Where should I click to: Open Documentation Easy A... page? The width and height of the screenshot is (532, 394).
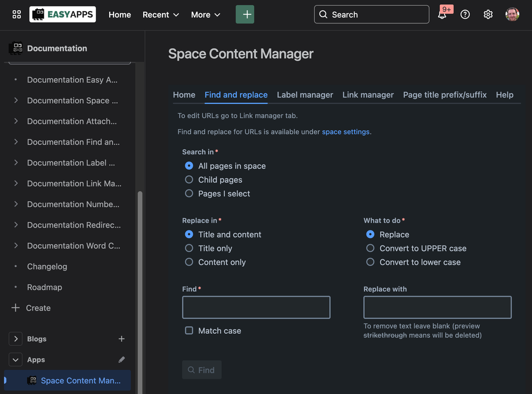click(x=72, y=80)
